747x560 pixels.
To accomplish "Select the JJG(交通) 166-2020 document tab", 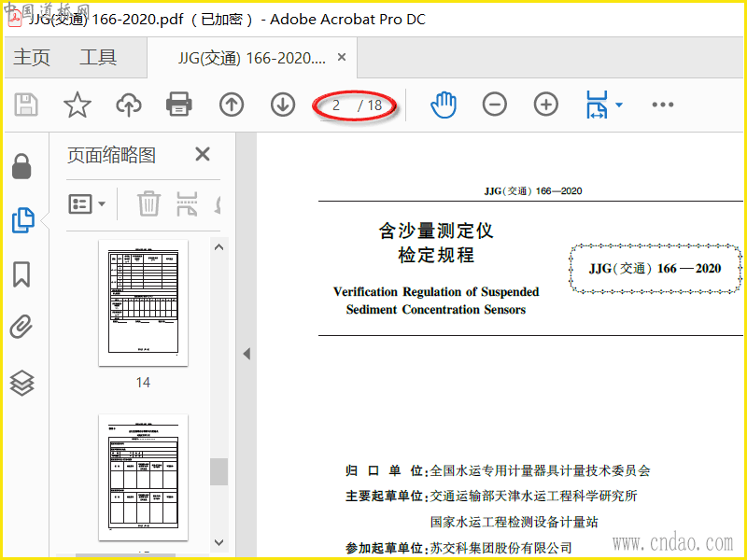I will [x=251, y=58].
